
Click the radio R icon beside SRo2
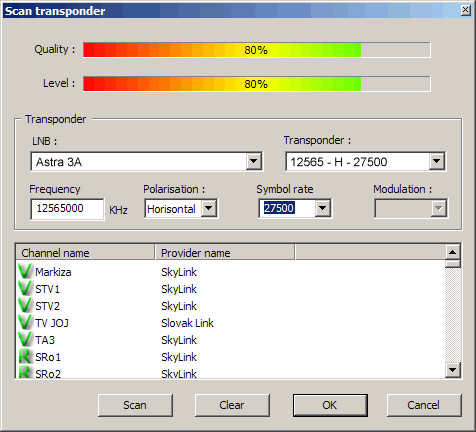click(x=25, y=372)
